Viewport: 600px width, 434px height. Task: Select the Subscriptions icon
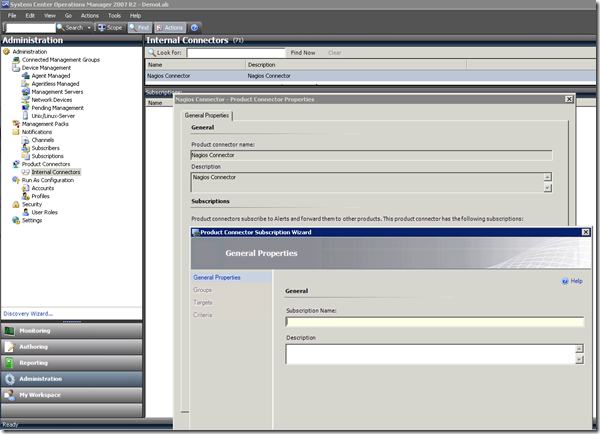(26, 156)
